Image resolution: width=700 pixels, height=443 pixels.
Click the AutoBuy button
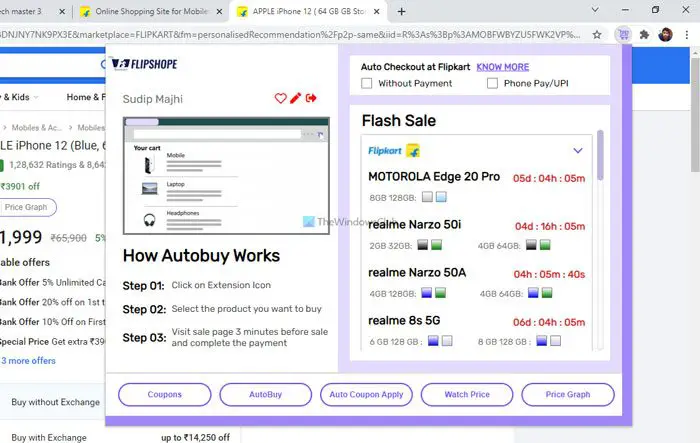(x=266, y=394)
